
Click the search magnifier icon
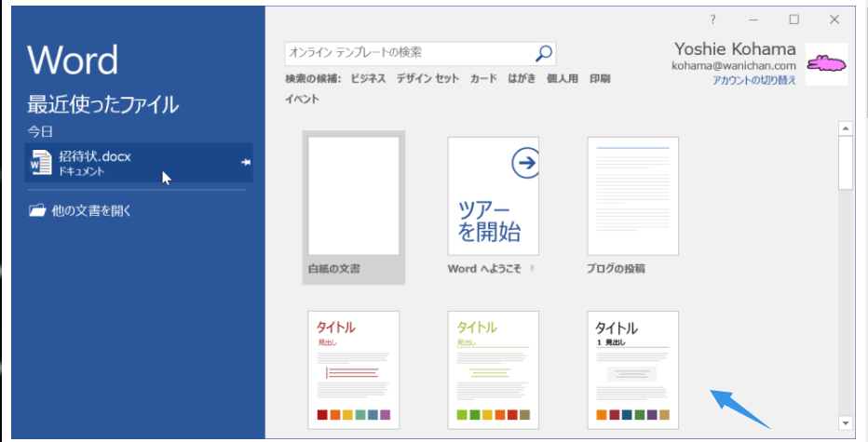[x=544, y=53]
